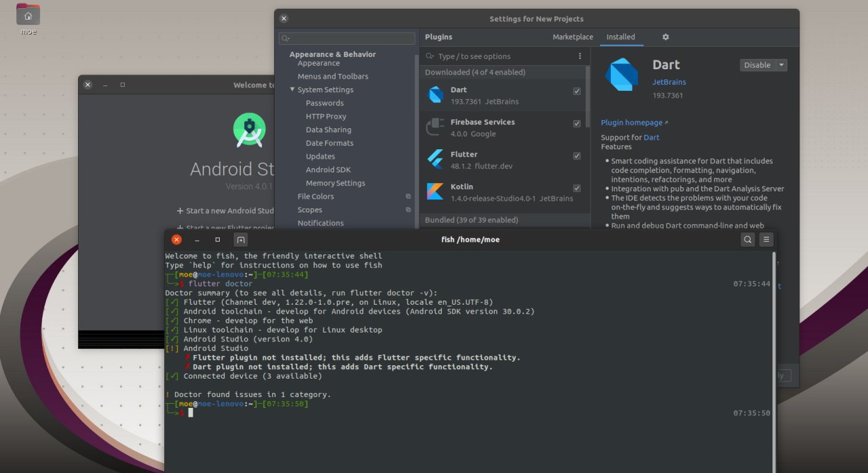Toggle the Flutter plugin checkbox
Screen dimensions: 868x473
576,155
